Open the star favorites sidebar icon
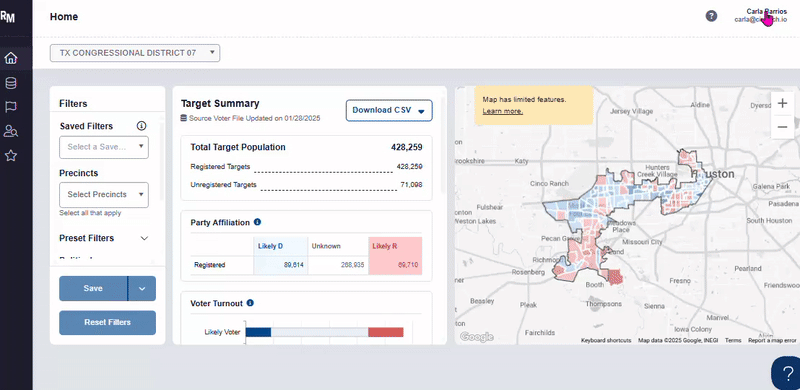Image resolution: width=800 pixels, height=390 pixels. click(x=11, y=156)
